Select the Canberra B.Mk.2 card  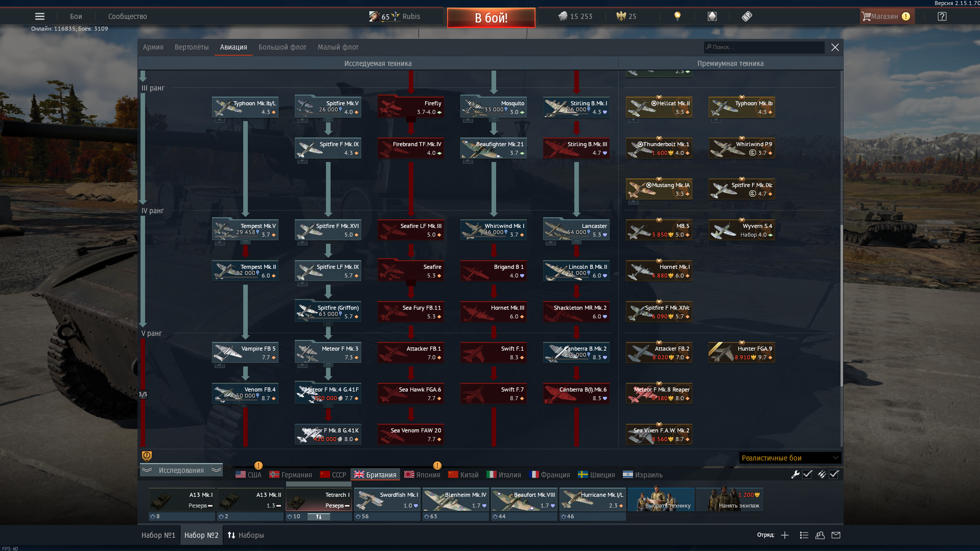tap(576, 352)
